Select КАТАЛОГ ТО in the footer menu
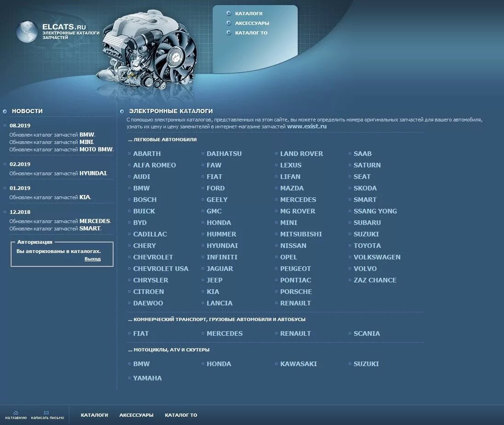This screenshot has height=425, width=504. [181, 415]
